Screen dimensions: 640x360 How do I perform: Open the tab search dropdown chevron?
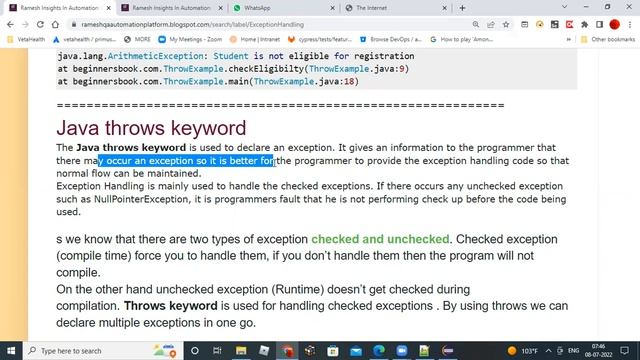click(x=564, y=7)
